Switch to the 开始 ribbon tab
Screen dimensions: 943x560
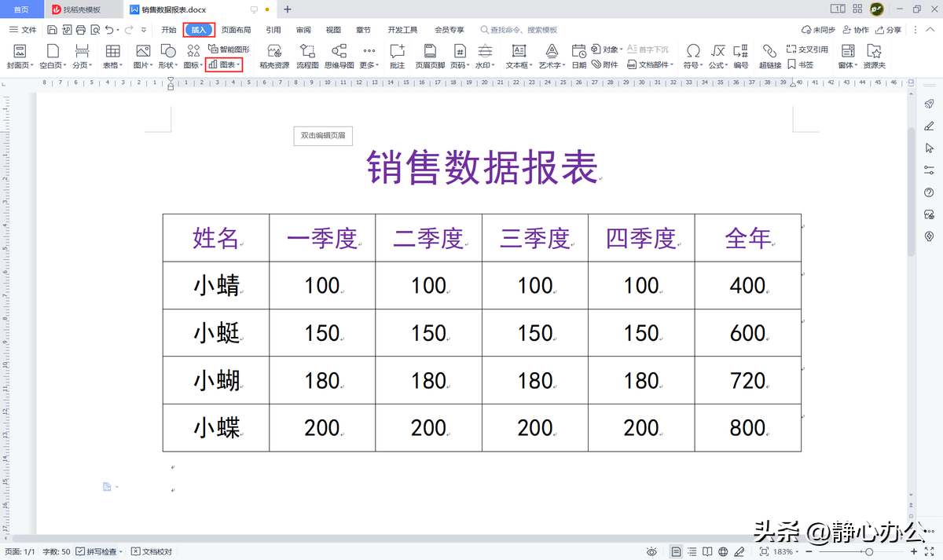coord(169,30)
